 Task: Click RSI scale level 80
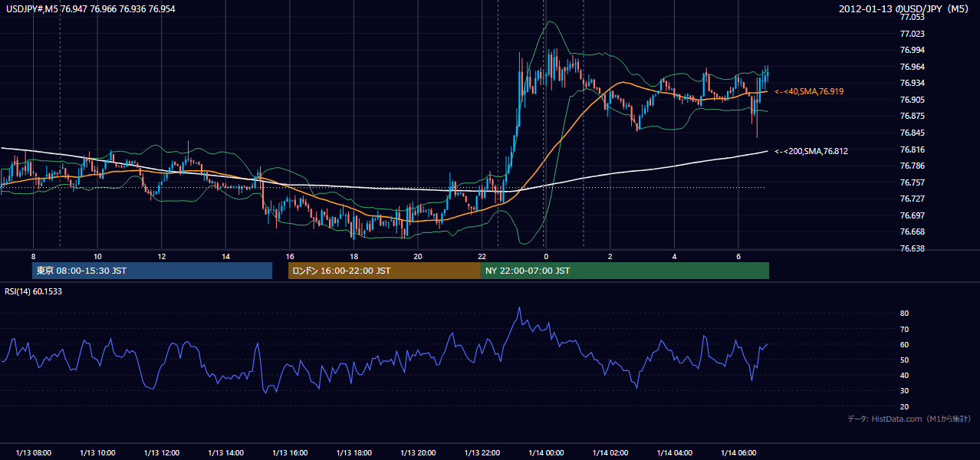point(904,314)
